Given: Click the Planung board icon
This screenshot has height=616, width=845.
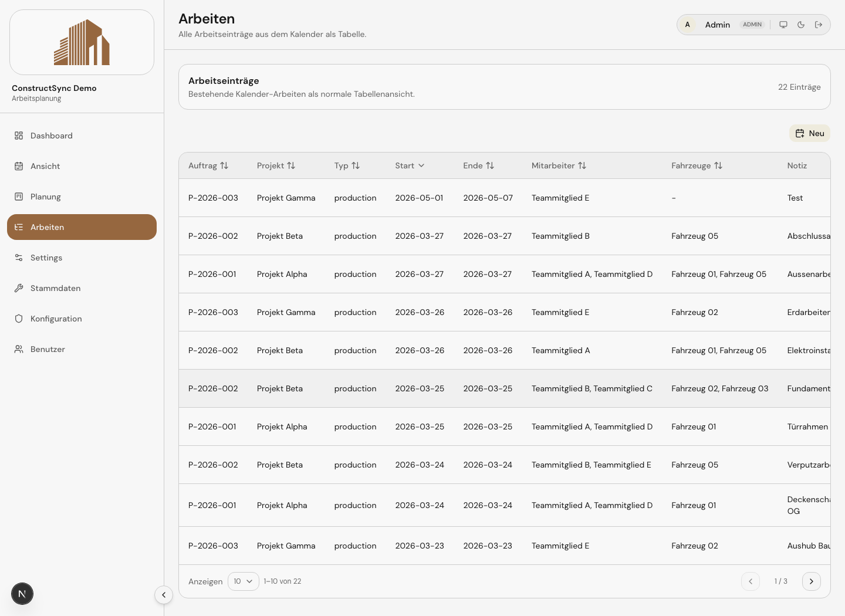Looking at the screenshot, I should point(19,197).
